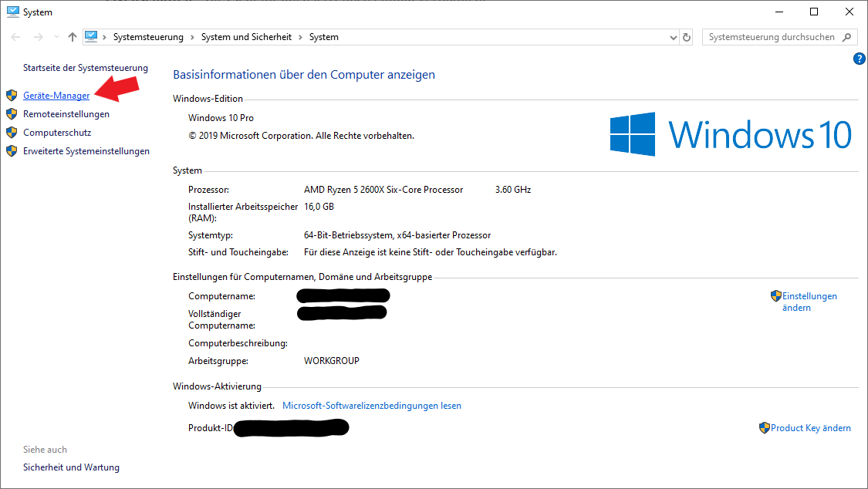Click the magnifier icon in the search box
This screenshot has height=489, width=868.
coord(846,36)
